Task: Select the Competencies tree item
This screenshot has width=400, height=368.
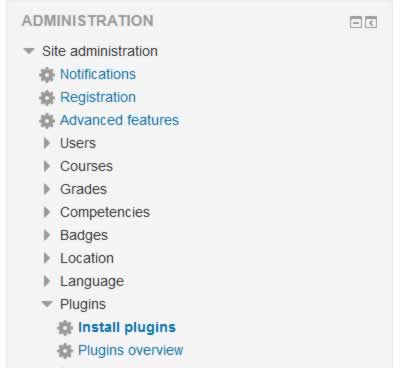Action: (105, 213)
